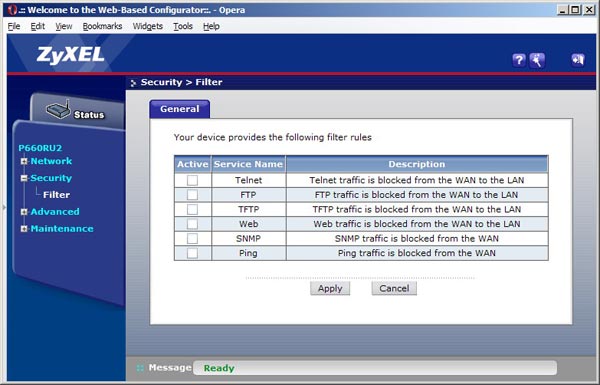600x385 pixels.
Task: Click the Message status indicator icon
Action: tap(140, 368)
